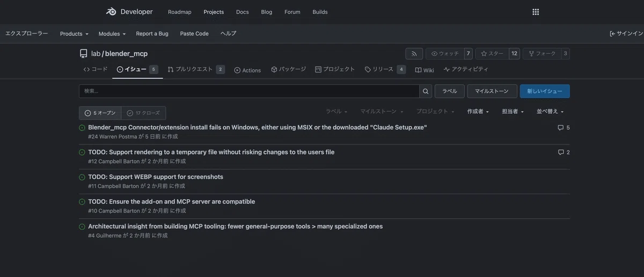Click open-issue icon for issue #24
The height and width of the screenshot is (277, 644).
[x=82, y=128]
